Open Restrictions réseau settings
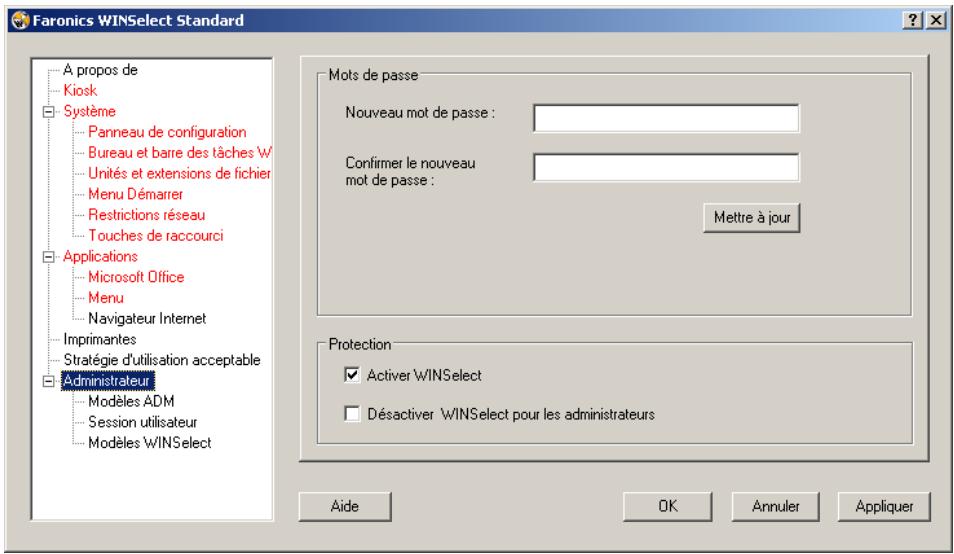The width and height of the screenshot is (954, 554). pyautogui.click(x=147, y=215)
